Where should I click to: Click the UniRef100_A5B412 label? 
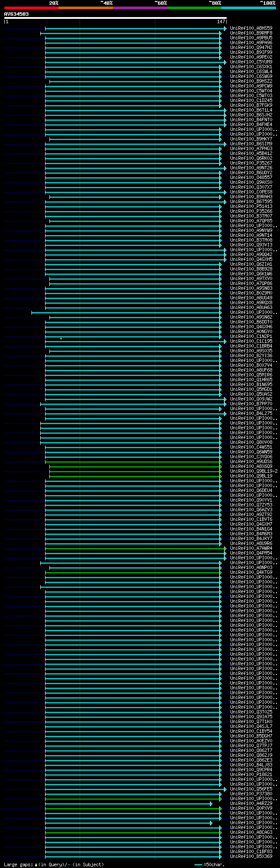click(x=251, y=154)
